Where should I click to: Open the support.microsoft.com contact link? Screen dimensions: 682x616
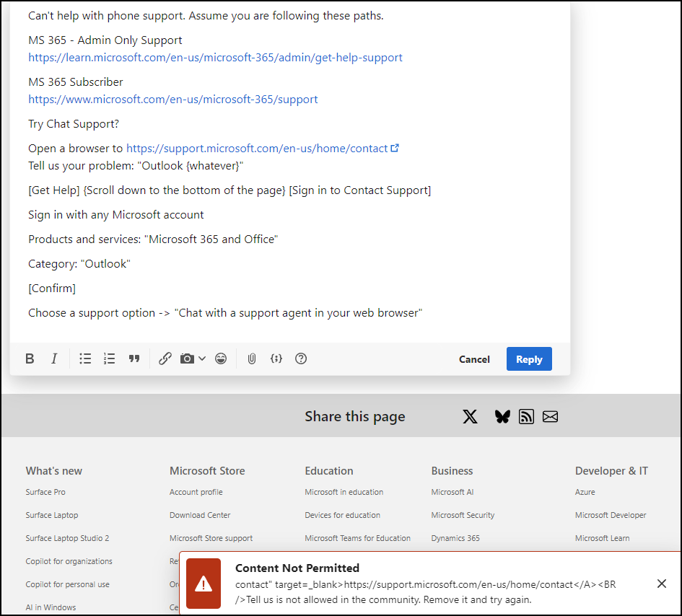[x=257, y=149]
